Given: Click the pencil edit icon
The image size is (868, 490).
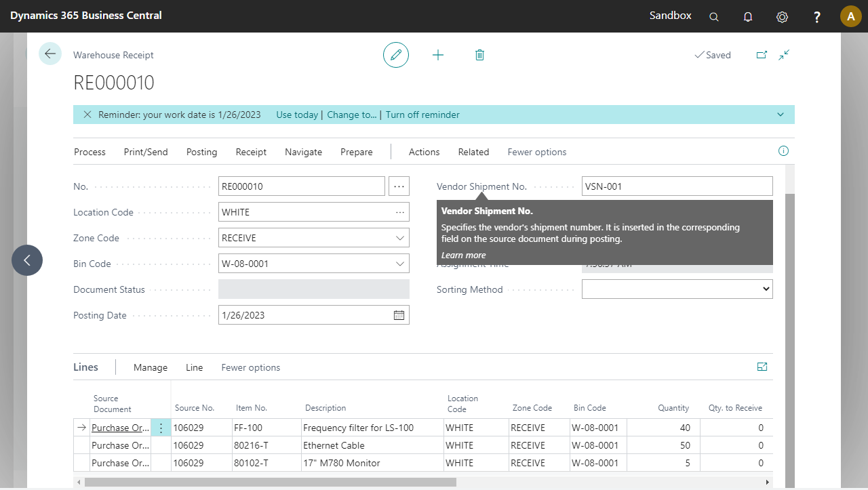Looking at the screenshot, I should [x=396, y=55].
